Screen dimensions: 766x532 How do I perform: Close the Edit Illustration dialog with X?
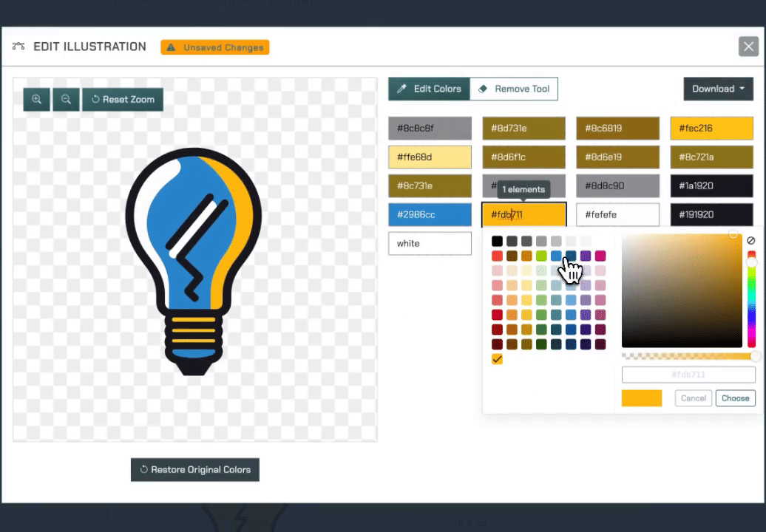748,47
